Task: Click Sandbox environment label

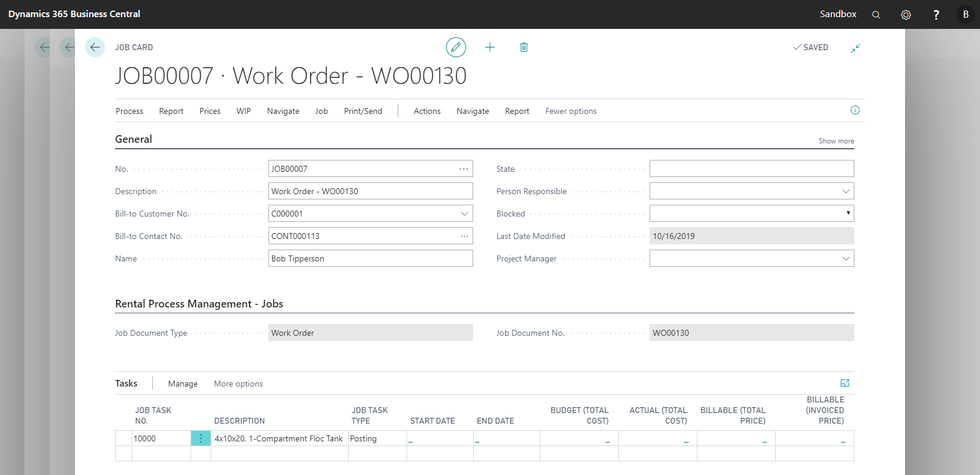Action: 838,14
